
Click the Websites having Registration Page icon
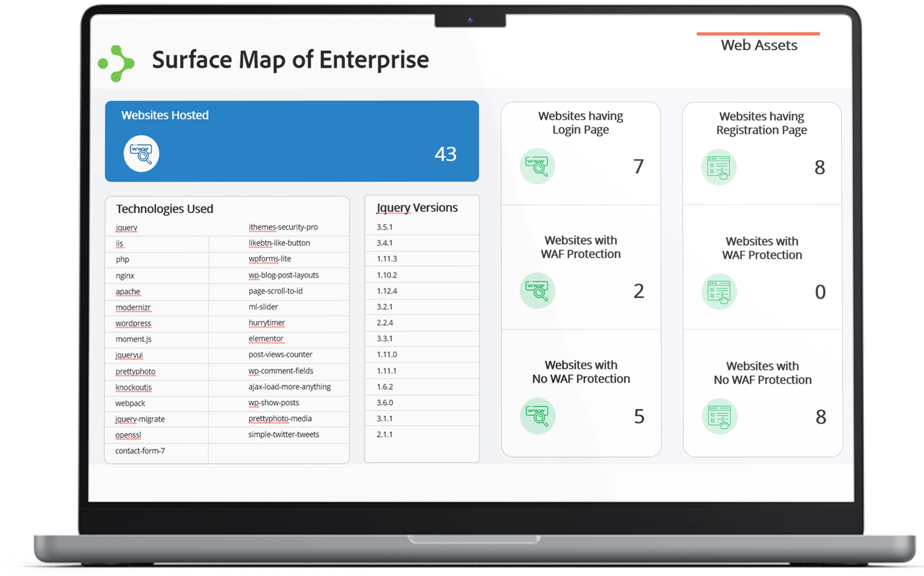pyautogui.click(x=718, y=167)
